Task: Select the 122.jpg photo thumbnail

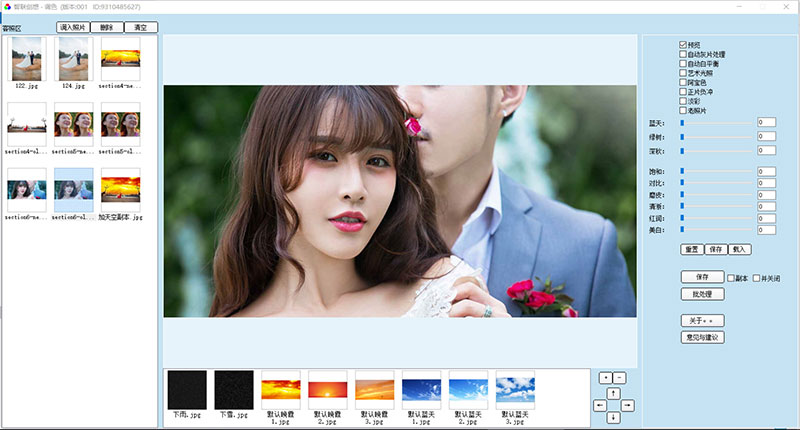Action: [x=26, y=59]
